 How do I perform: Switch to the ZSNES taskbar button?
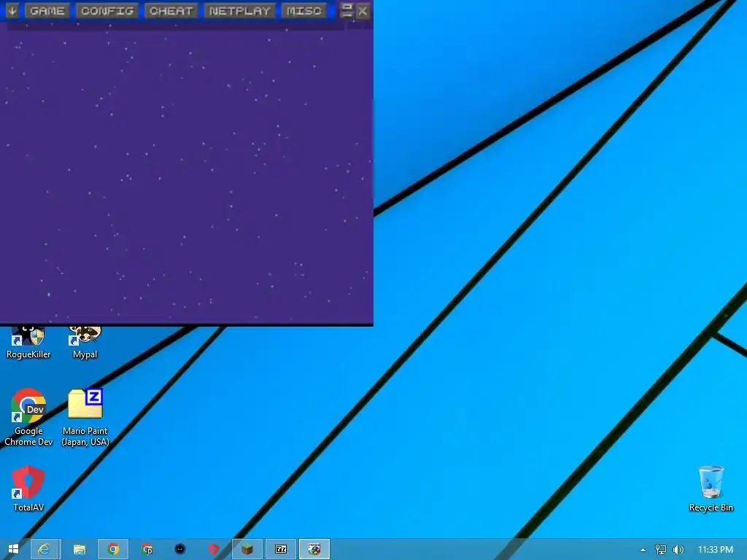314,549
